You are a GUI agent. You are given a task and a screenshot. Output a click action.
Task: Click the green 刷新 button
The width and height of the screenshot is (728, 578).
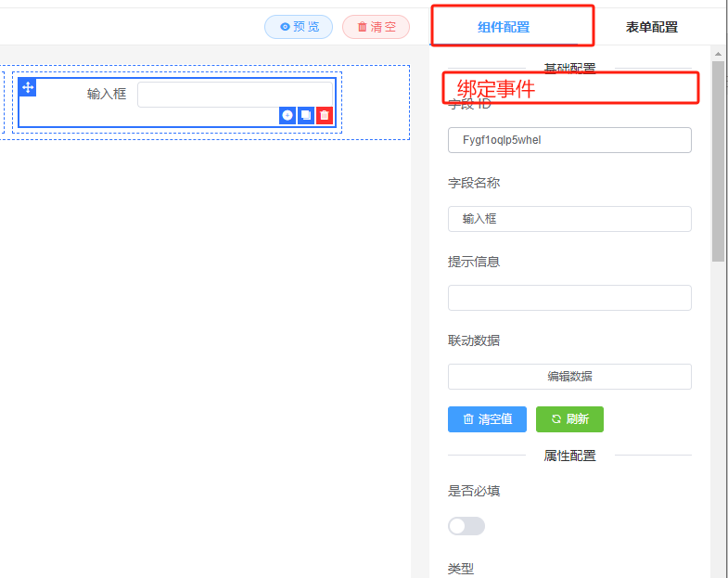point(569,419)
